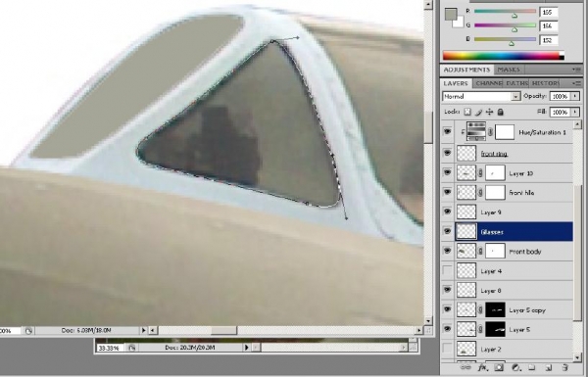Viewport: 588px width, 377px height.
Task: Click the link layers icon at panel bottom
Action: point(465,367)
